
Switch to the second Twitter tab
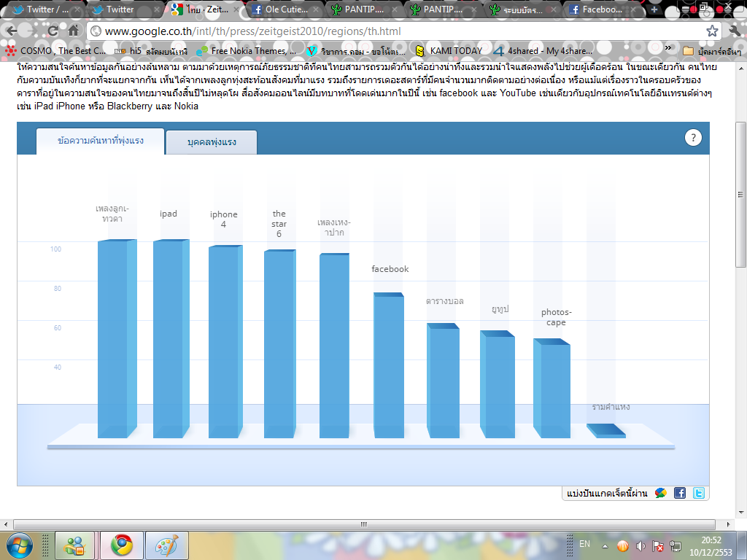125,9
